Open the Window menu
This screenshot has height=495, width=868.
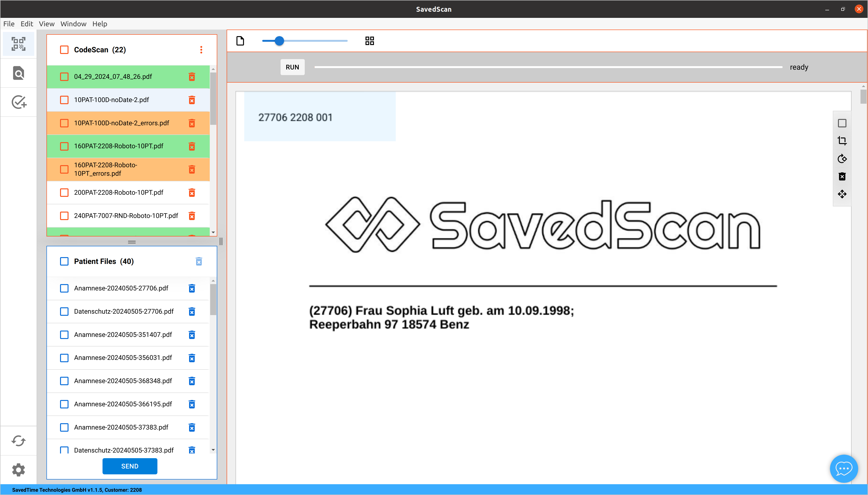[x=73, y=24]
